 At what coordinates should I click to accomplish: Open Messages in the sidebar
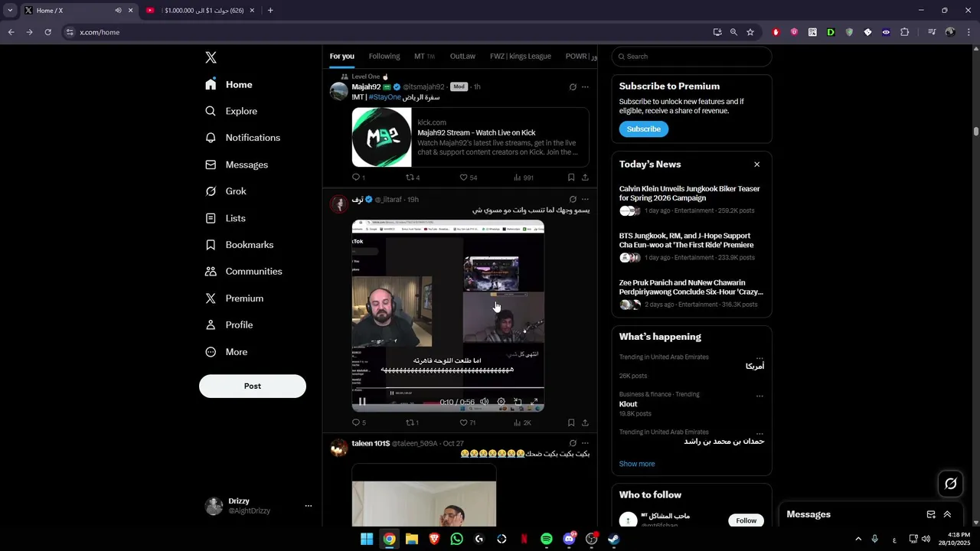point(237,165)
